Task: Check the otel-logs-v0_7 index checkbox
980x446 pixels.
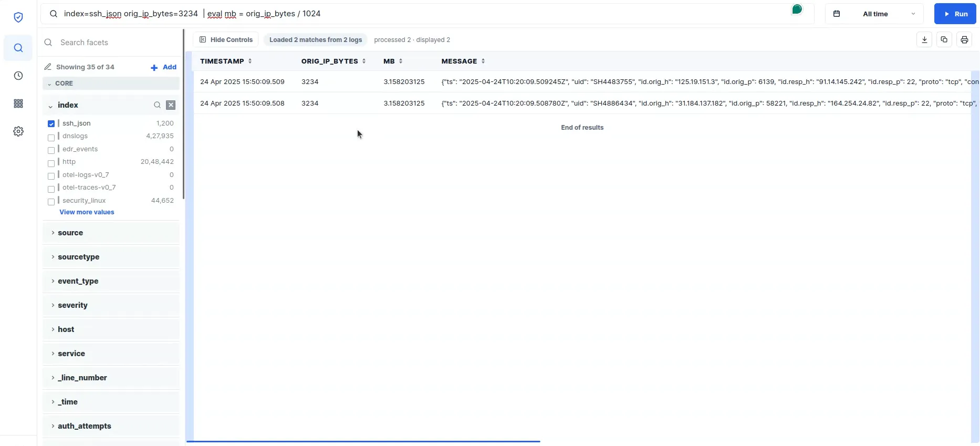Action: [51, 176]
